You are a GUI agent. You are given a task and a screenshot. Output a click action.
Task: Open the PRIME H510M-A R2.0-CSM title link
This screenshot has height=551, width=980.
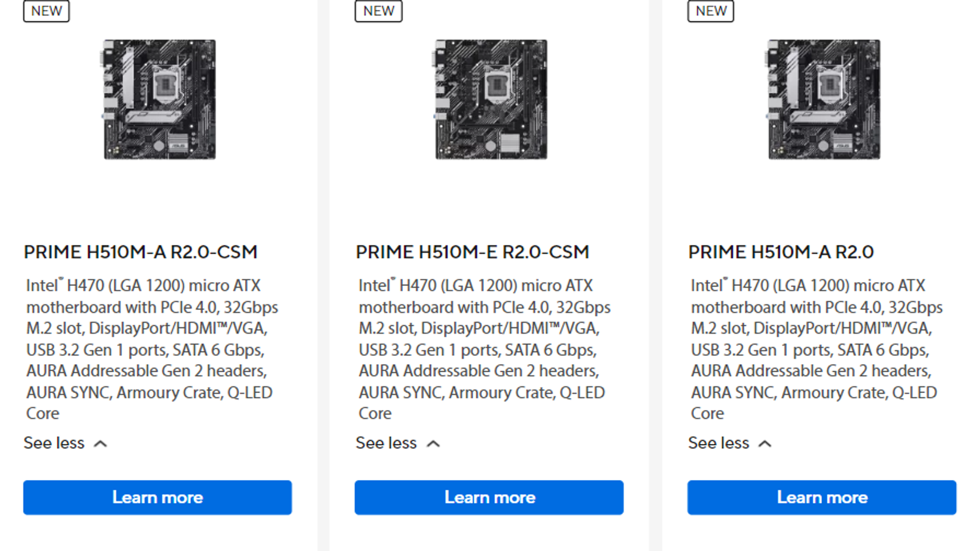(x=140, y=252)
